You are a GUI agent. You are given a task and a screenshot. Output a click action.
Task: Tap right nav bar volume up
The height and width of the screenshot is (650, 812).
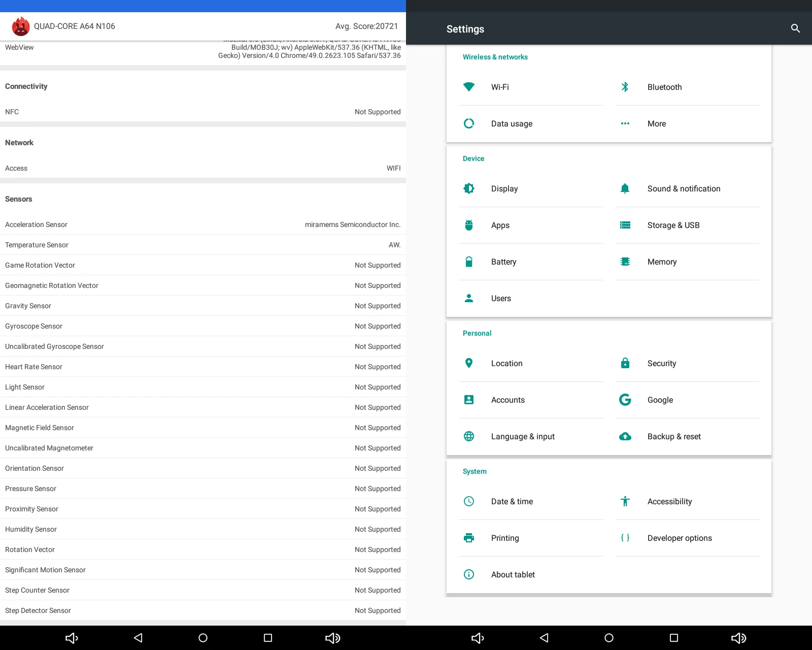(x=739, y=638)
